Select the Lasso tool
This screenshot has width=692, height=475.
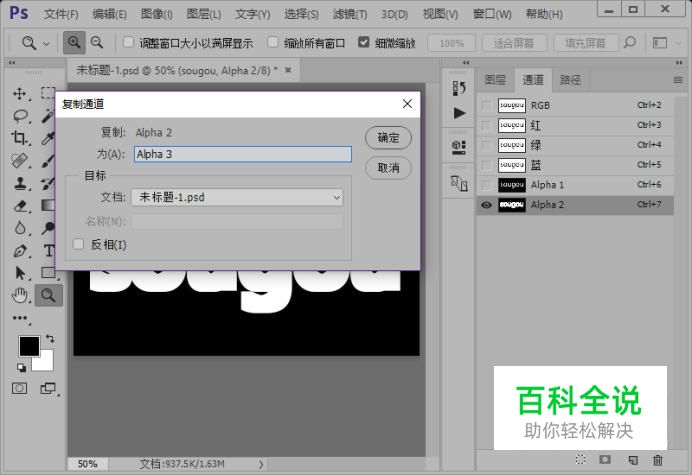[20, 116]
